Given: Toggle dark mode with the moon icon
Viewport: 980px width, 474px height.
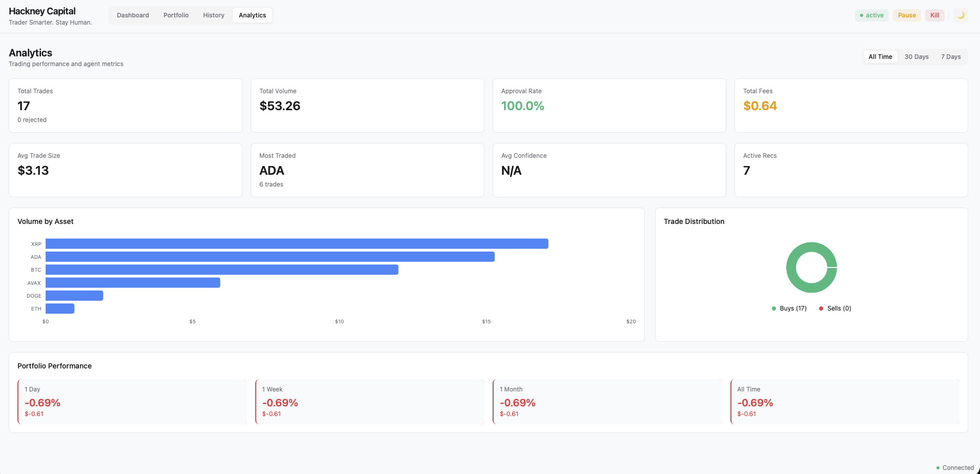Looking at the screenshot, I should tap(961, 15).
